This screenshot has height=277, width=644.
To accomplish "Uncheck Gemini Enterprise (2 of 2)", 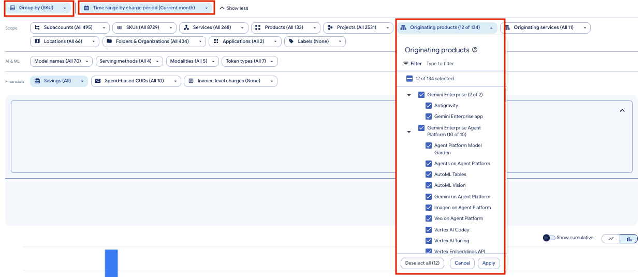I will click(x=421, y=95).
